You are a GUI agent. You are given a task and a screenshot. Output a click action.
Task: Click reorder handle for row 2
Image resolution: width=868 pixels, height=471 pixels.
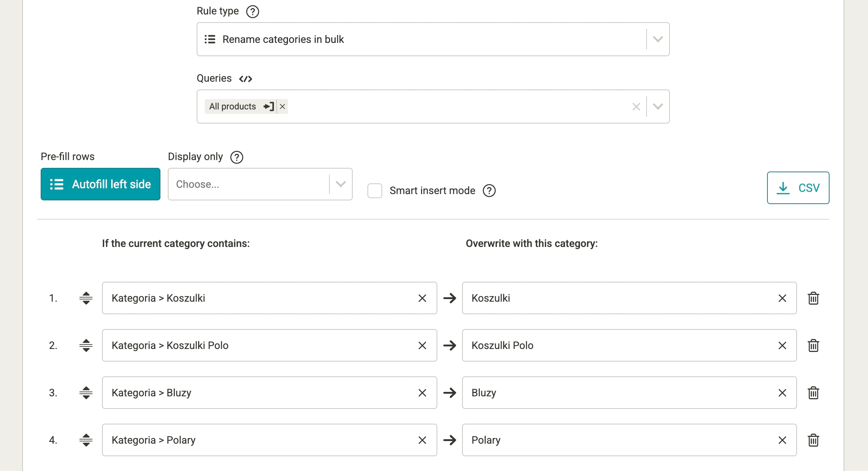click(x=86, y=345)
